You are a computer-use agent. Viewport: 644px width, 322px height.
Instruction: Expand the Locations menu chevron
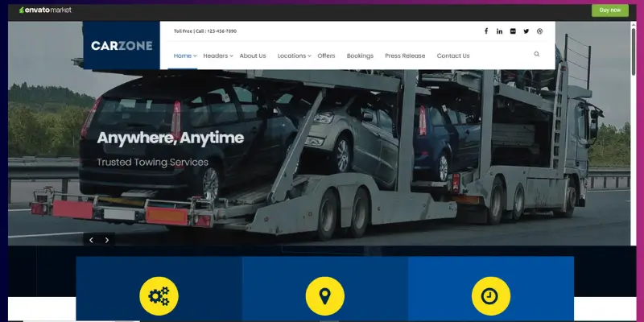coord(309,56)
